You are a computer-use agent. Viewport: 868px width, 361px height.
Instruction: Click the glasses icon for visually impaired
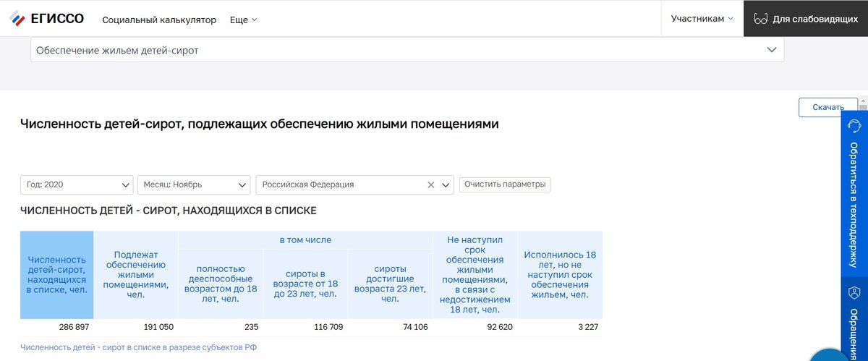pos(759,19)
